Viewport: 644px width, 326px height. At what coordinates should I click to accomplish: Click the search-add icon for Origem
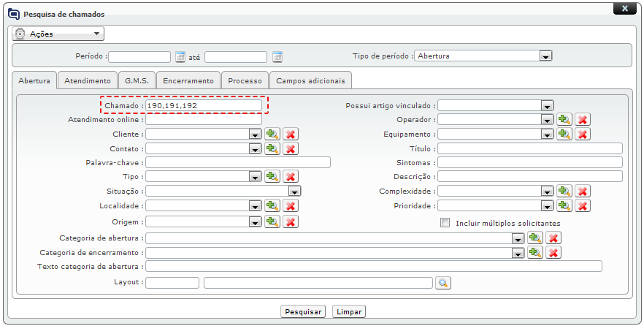coord(272,221)
